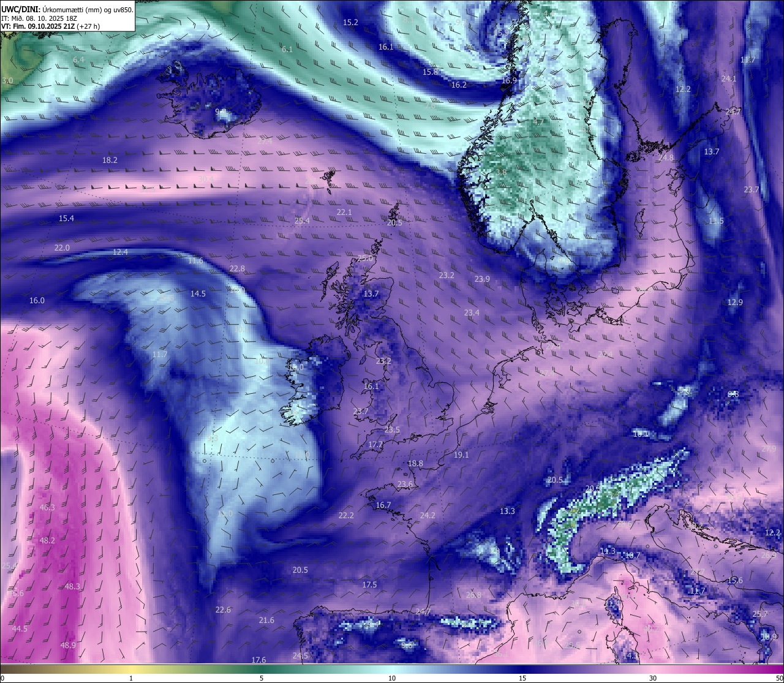Click the 3.0 value near the corner
The height and width of the screenshot is (683, 784).
(7, 80)
